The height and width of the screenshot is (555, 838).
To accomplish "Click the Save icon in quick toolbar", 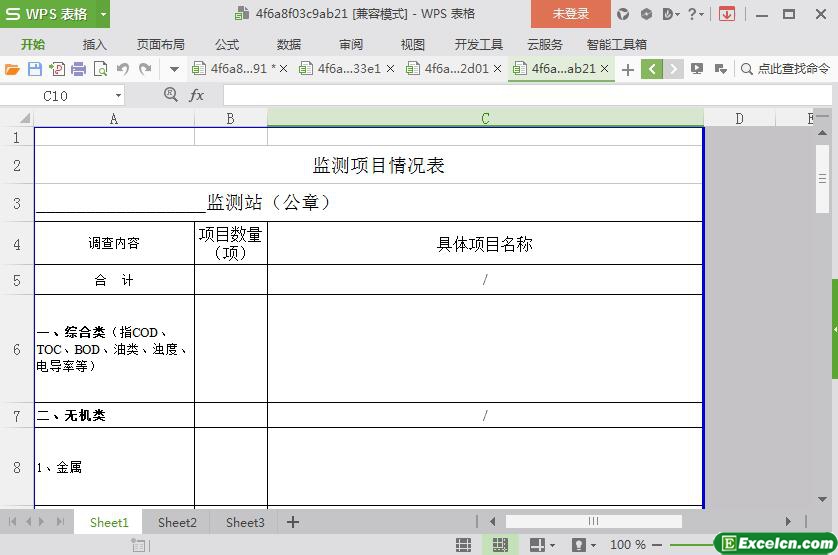I will tap(35, 69).
